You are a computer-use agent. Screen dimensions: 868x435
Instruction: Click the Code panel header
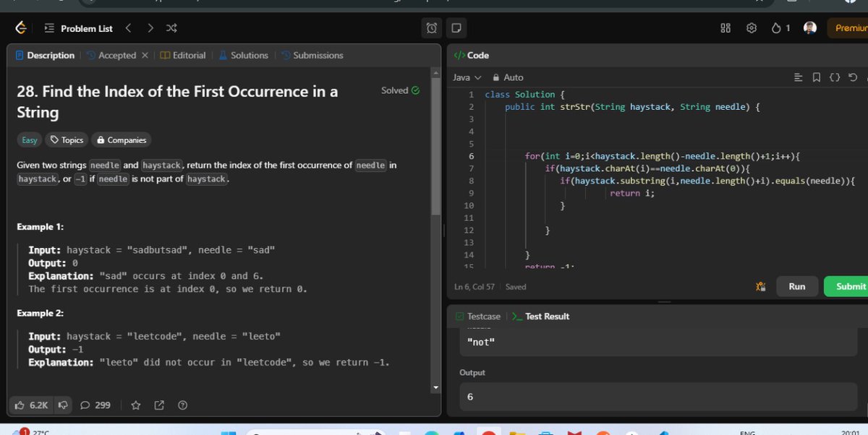click(x=472, y=55)
